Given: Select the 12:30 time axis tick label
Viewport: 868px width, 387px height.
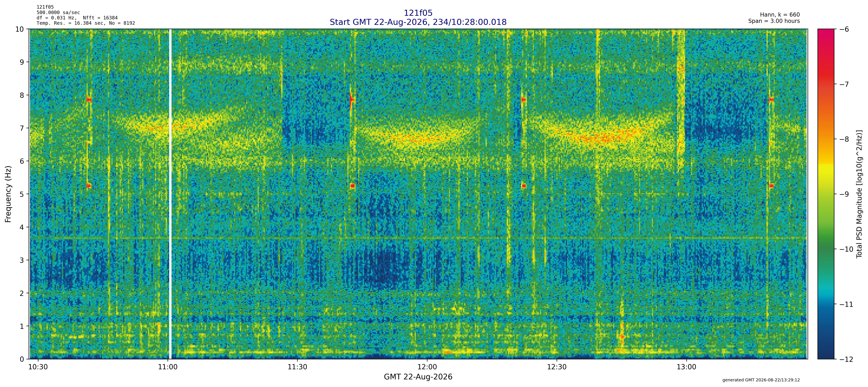Looking at the screenshot, I should pyautogui.click(x=557, y=367).
